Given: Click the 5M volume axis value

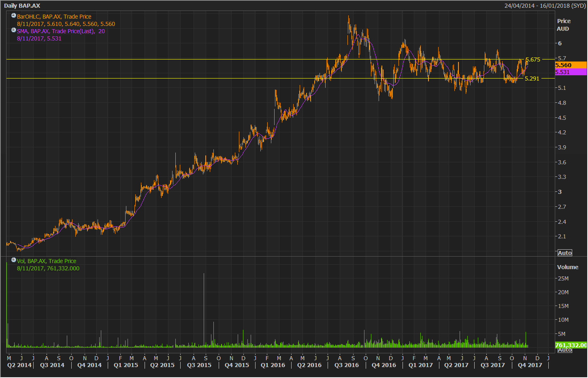Looking at the screenshot, I should [562, 334].
